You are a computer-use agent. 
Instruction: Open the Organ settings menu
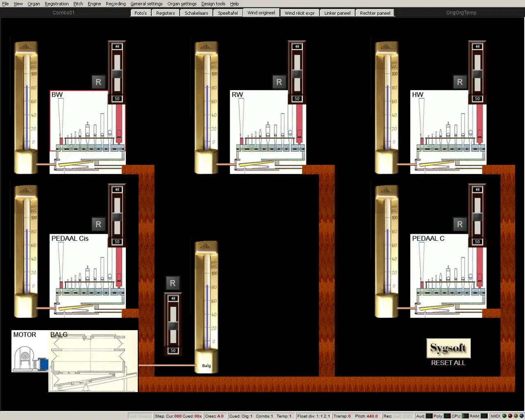(182, 4)
